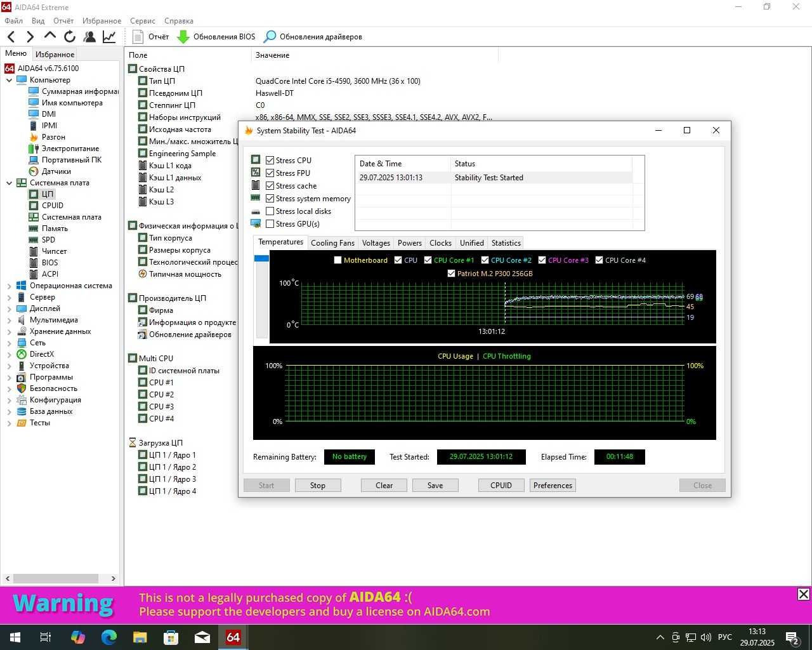Toggle Patriot M.2 P300 256GB checkbox

point(451,274)
